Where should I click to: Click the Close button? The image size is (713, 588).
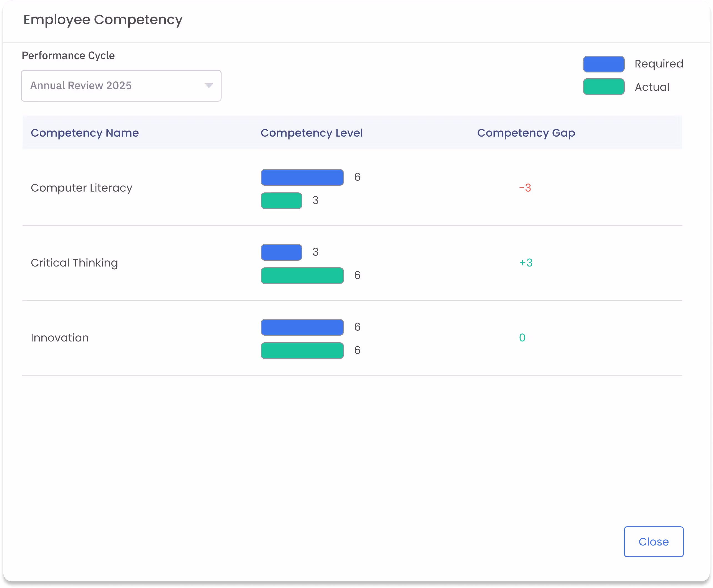(653, 542)
